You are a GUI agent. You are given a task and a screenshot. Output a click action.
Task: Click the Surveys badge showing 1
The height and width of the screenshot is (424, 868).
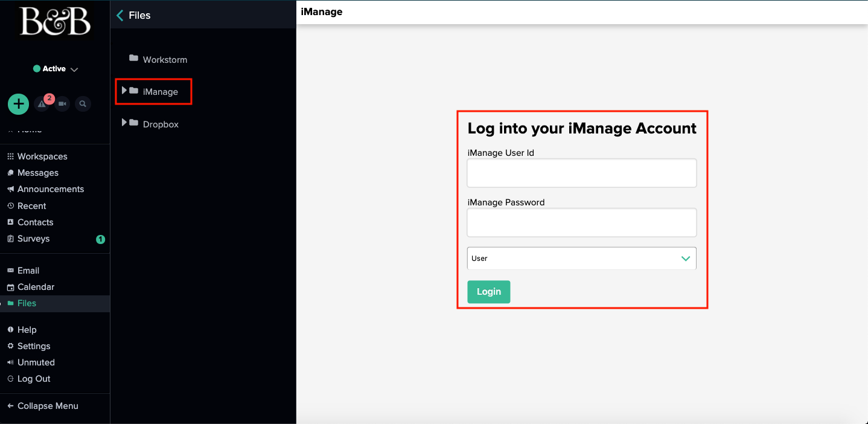(x=101, y=239)
